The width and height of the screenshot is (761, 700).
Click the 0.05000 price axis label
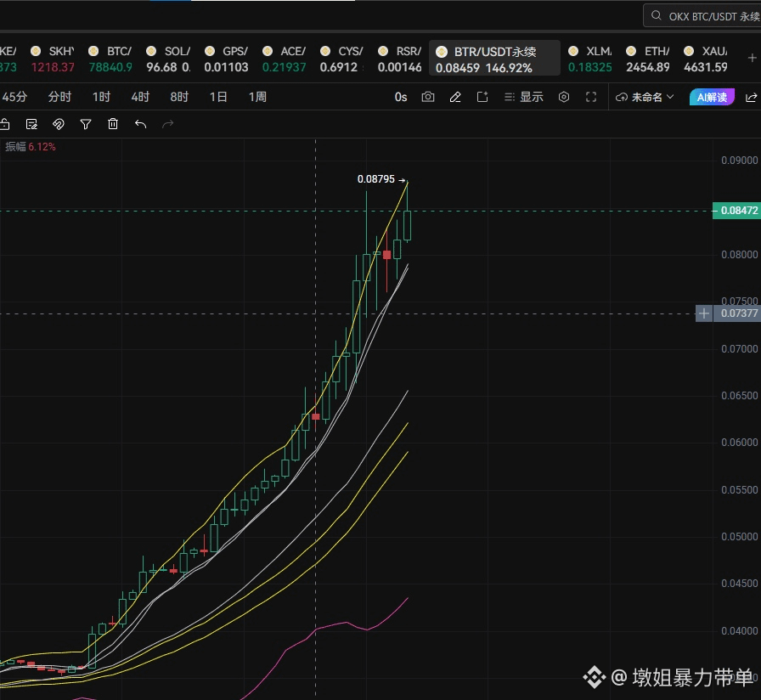(739, 536)
